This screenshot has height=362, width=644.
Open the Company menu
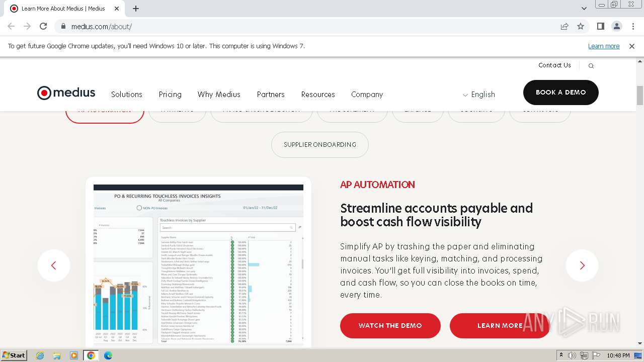[367, 95]
